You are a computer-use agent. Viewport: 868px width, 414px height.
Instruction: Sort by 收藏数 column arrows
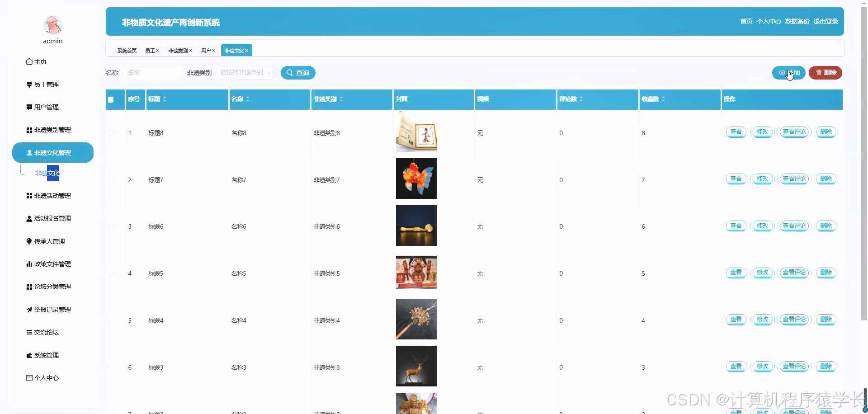tap(663, 99)
